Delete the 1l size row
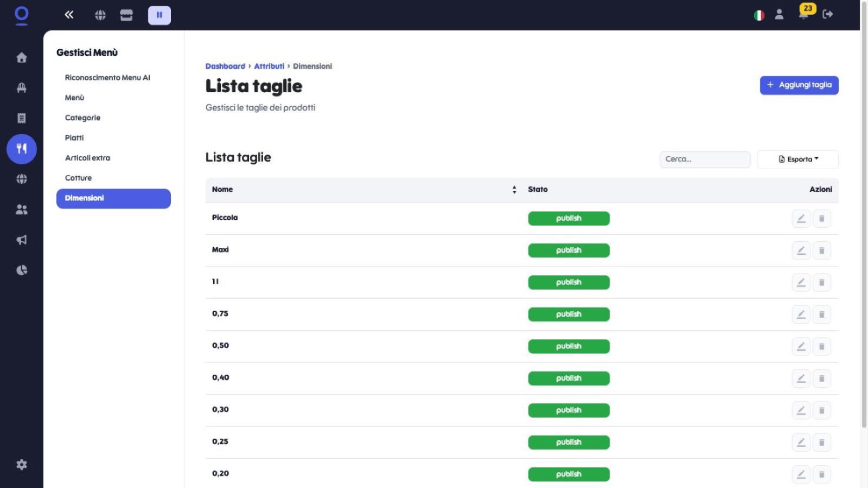The width and height of the screenshot is (868, 488). (x=821, y=282)
